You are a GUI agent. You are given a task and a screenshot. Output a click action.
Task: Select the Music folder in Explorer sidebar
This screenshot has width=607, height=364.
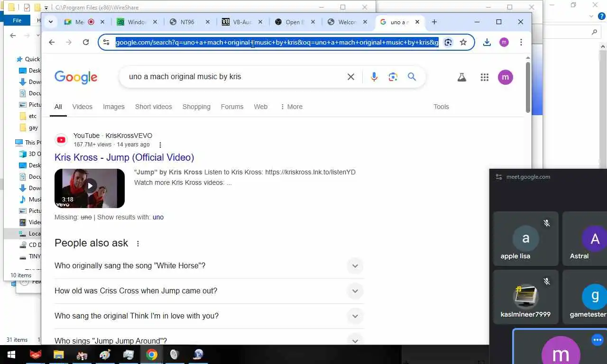tap(30, 200)
